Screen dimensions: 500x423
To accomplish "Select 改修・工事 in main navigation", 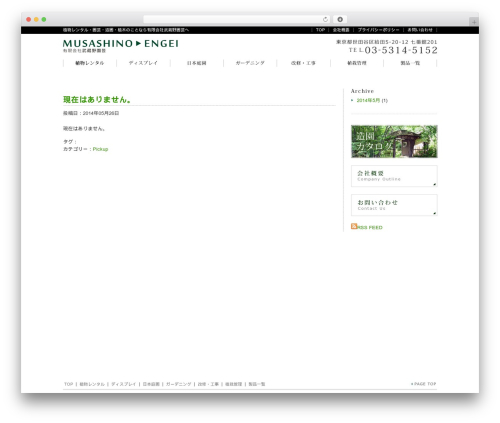I will point(303,63).
